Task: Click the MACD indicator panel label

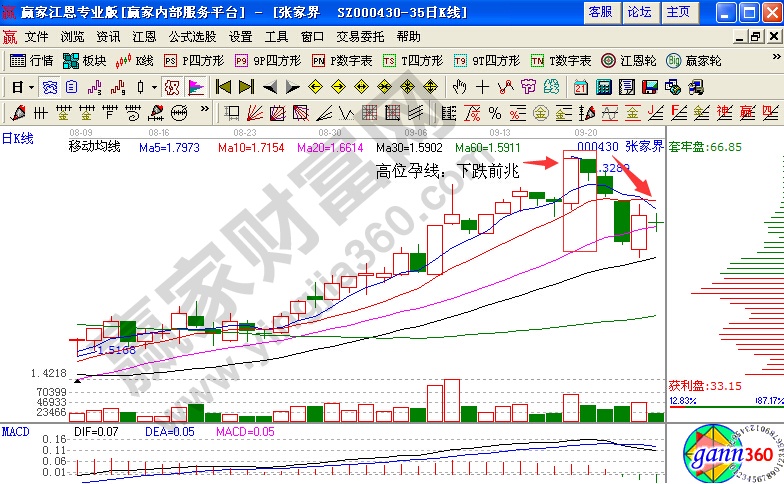Action: [x=16, y=432]
